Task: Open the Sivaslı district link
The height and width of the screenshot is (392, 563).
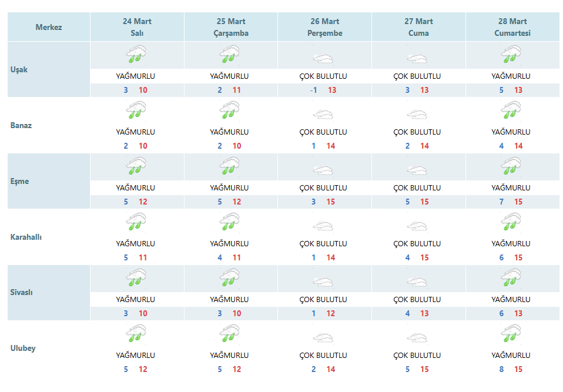Action: tap(21, 292)
